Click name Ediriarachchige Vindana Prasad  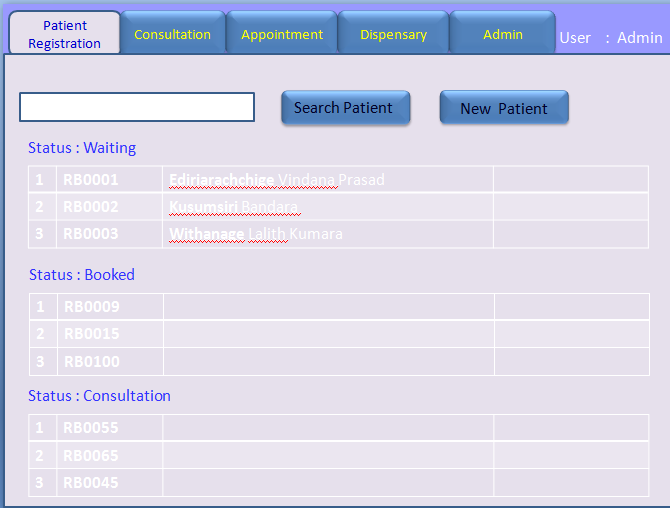tap(277, 180)
